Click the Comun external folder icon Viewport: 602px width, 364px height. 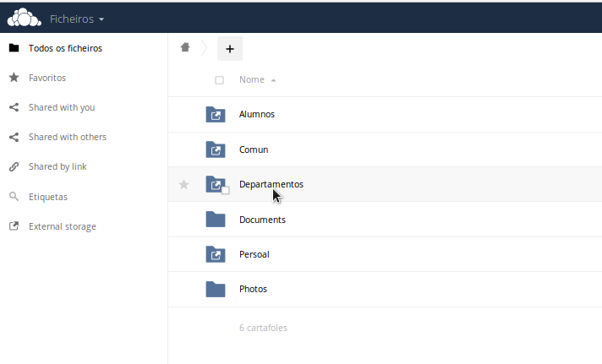[x=216, y=149]
